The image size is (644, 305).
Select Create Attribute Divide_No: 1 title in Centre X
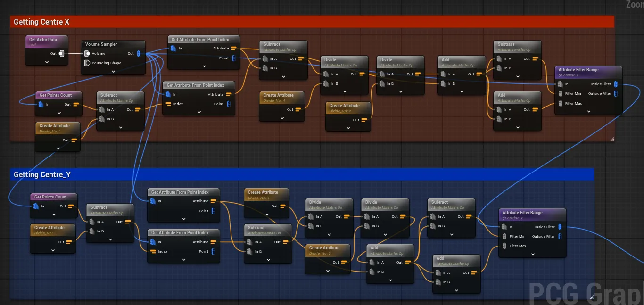(x=55, y=126)
